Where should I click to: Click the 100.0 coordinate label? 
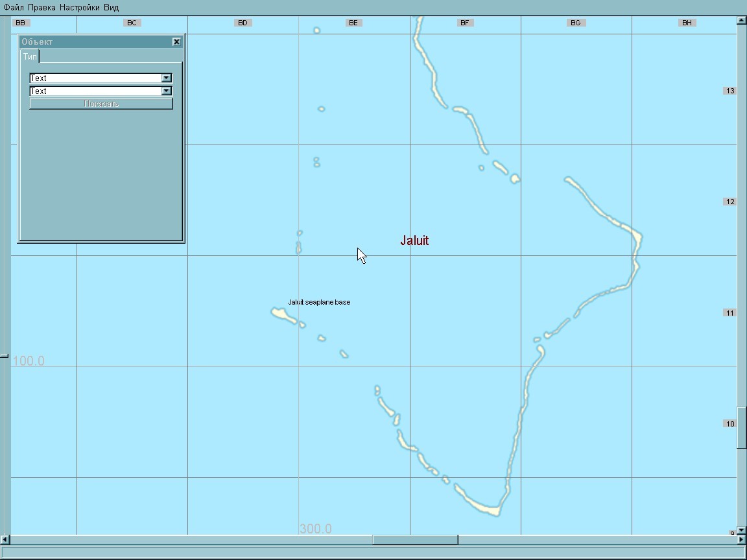click(28, 361)
